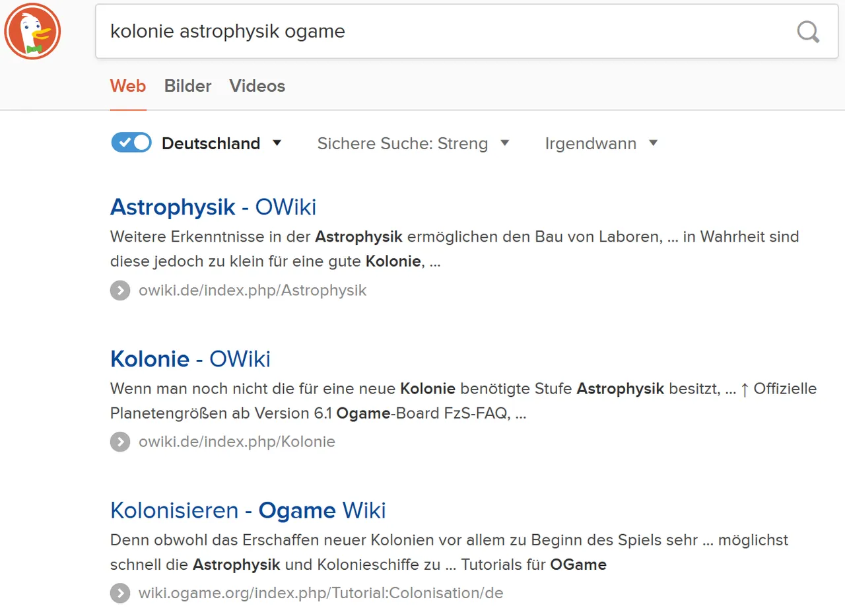Click snippet starting 'Wenn man noch nicht'
The image size is (845, 616).
pyautogui.click(x=463, y=401)
